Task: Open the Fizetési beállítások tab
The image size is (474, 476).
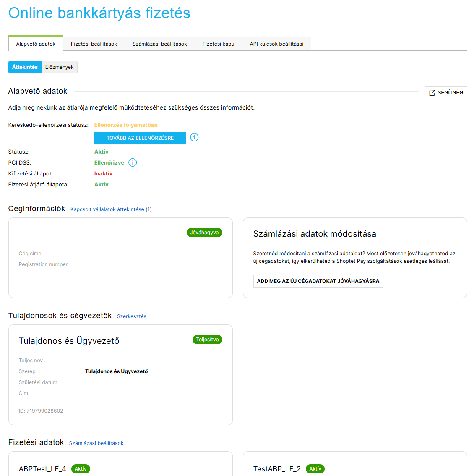Action: (94, 44)
